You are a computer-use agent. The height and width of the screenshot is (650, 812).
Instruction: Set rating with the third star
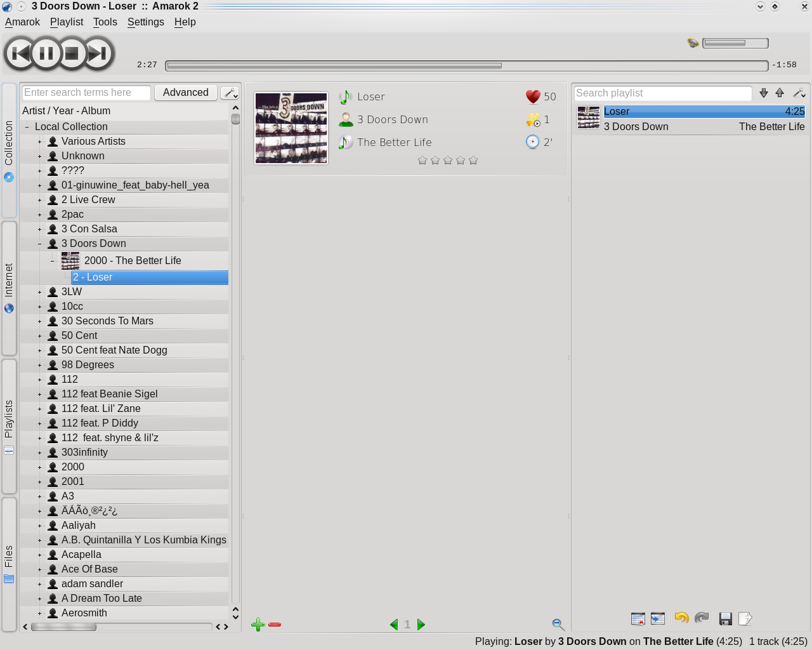(448, 161)
